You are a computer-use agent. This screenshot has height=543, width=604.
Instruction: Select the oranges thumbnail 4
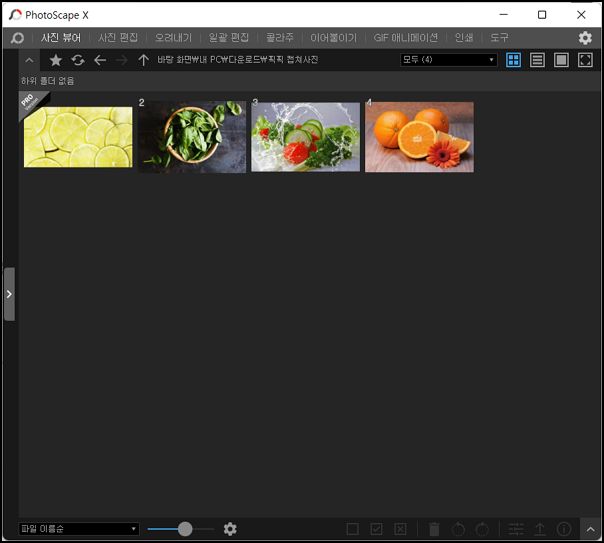419,137
